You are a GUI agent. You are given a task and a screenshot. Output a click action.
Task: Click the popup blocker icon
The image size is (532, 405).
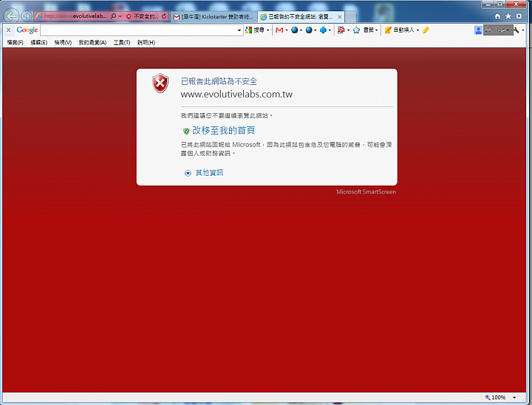(x=341, y=30)
